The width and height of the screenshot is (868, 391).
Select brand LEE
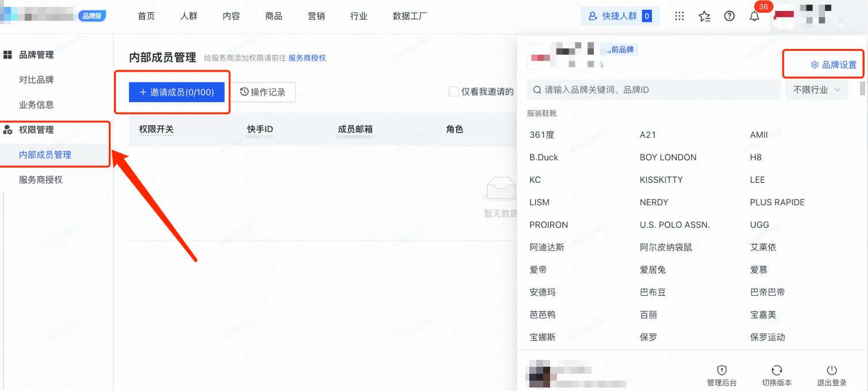click(757, 180)
